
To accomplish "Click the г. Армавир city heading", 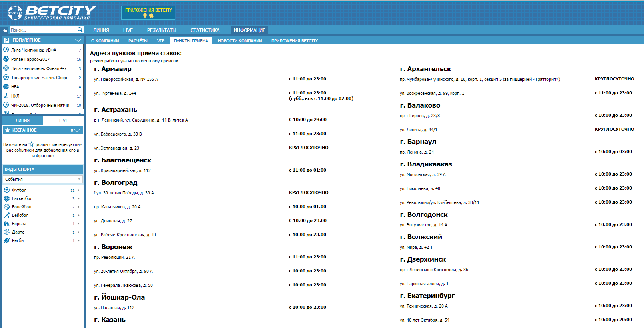I will pos(113,69).
